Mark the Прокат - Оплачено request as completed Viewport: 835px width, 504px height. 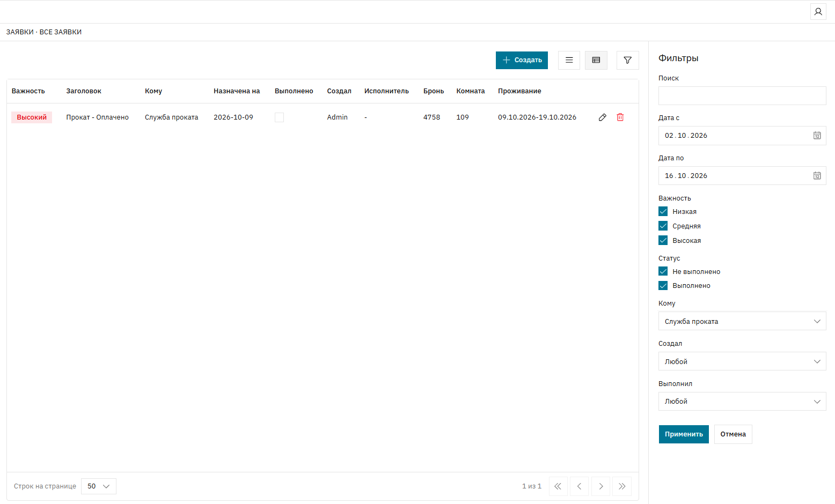point(279,117)
